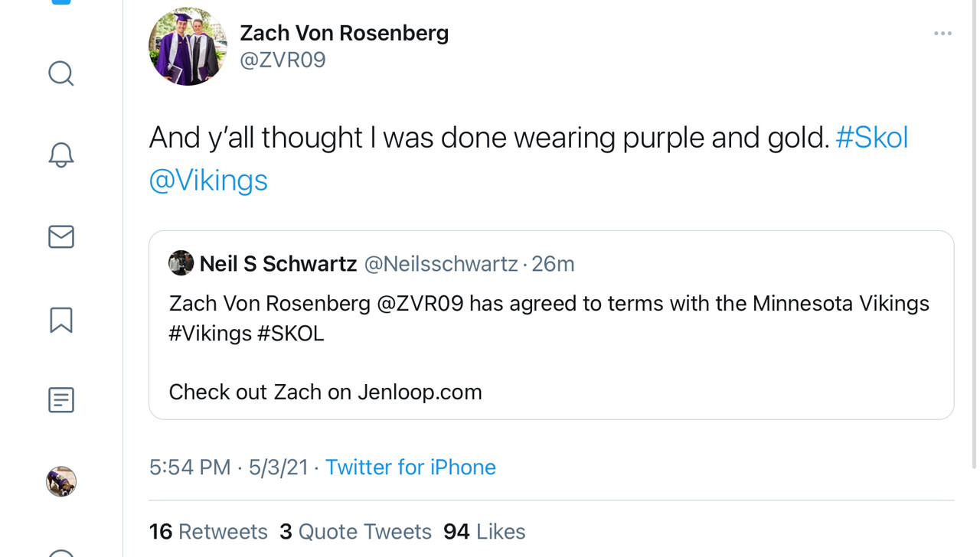View the 3 Quote Tweets

tap(355, 531)
